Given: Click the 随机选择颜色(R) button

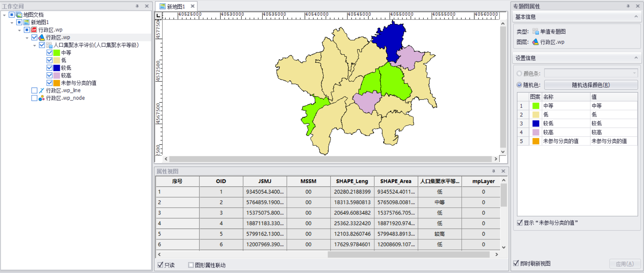Looking at the screenshot, I should [x=591, y=85].
